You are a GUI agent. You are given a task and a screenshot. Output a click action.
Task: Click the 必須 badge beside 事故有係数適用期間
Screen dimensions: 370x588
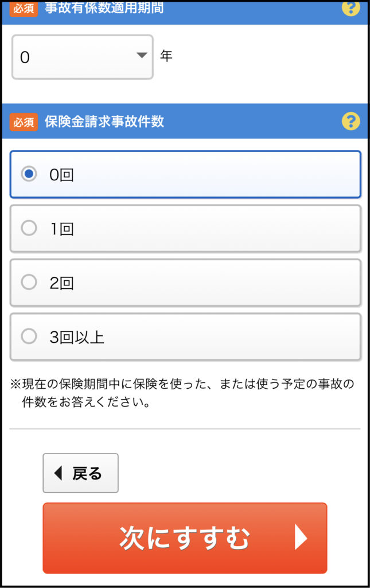(x=24, y=9)
